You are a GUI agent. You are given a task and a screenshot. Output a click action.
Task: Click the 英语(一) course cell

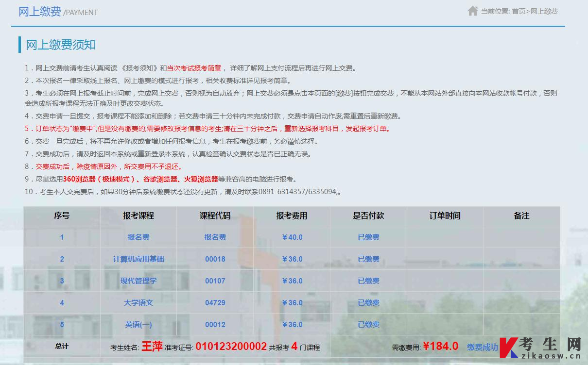[x=138, y=325]
